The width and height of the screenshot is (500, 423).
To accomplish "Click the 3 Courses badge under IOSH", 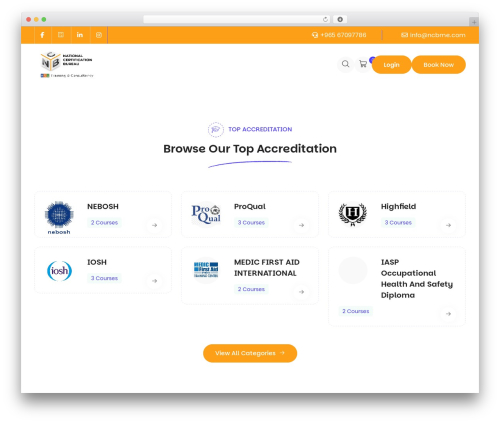I will (x=104, y=278).
